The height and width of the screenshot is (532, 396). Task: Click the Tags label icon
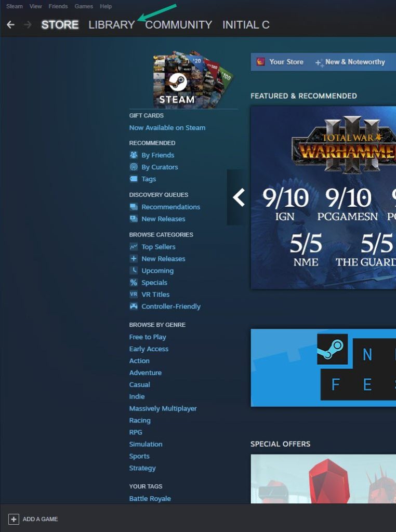pyautogui.click(x=134, y=179)
